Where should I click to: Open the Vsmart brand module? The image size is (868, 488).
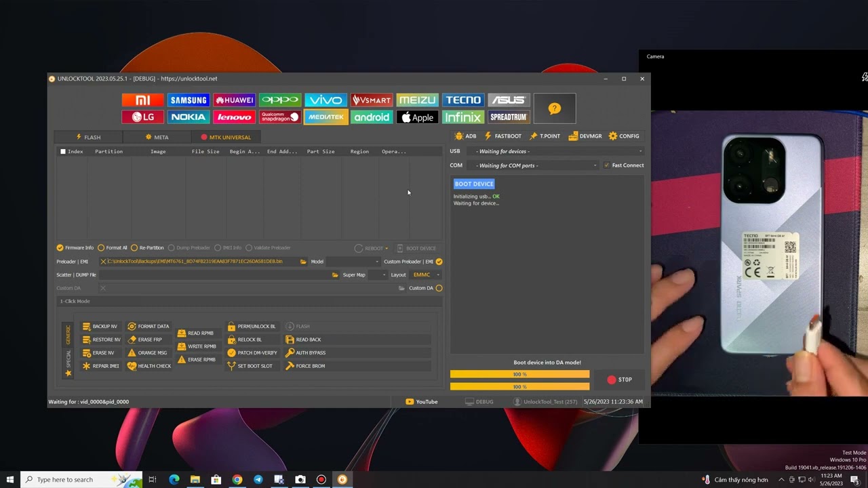coord(372,100)
